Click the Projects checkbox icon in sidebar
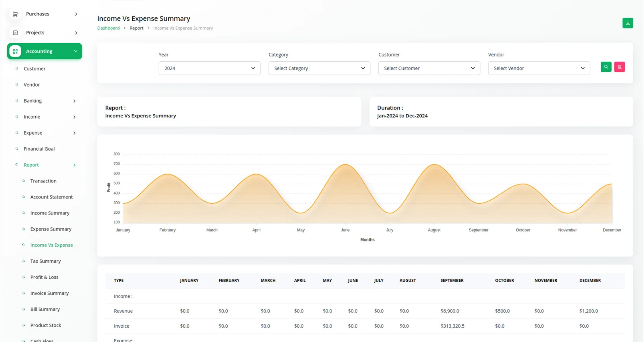The width and height of the screenshot is (644, 342). (x=15, y=33)
